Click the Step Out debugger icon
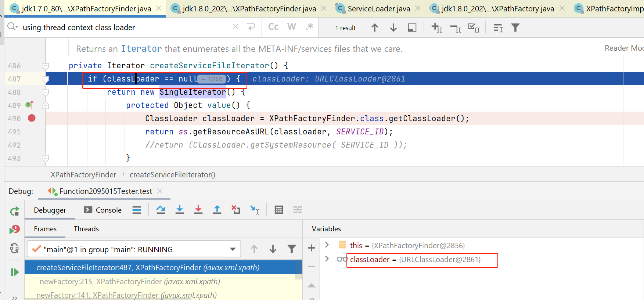The height and width of the screenshot is (300, 644). coord(217,210)
